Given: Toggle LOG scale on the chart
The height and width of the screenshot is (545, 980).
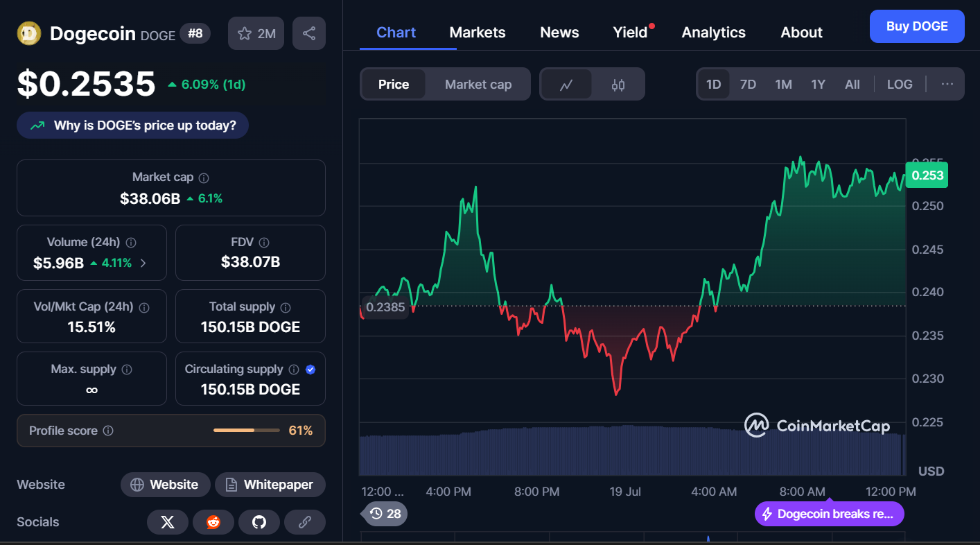Looking at the screenshot, I should [900, 85].
